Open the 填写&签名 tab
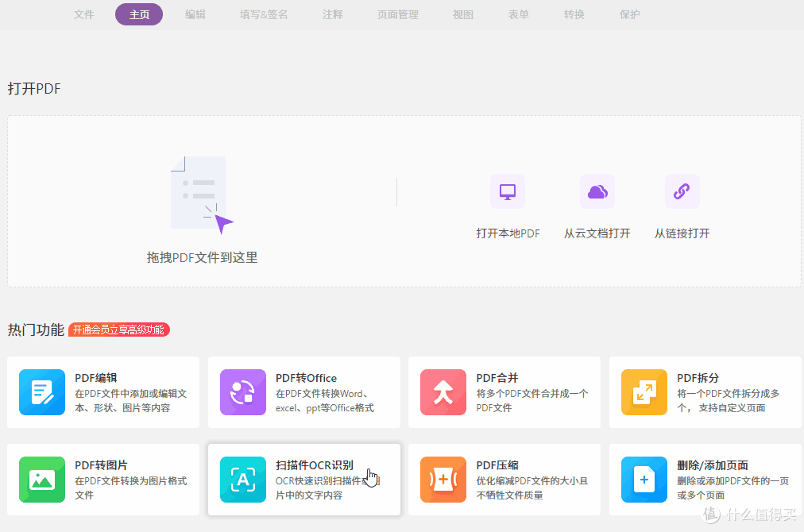 [264, 14]
